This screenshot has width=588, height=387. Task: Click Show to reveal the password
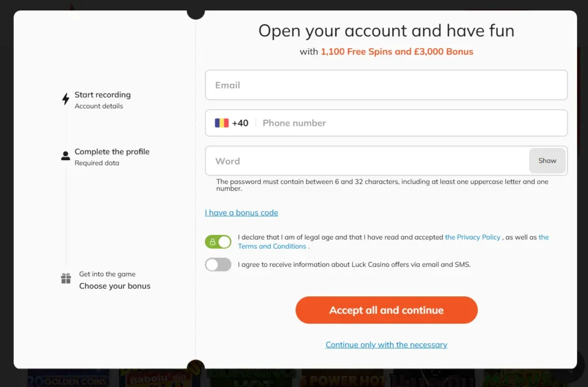click(x=547, y=161)
